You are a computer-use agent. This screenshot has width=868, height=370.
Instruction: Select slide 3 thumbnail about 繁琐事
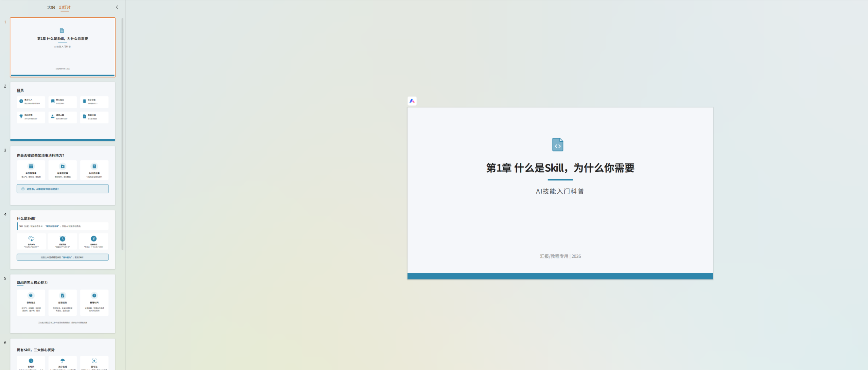click(63, 175)
